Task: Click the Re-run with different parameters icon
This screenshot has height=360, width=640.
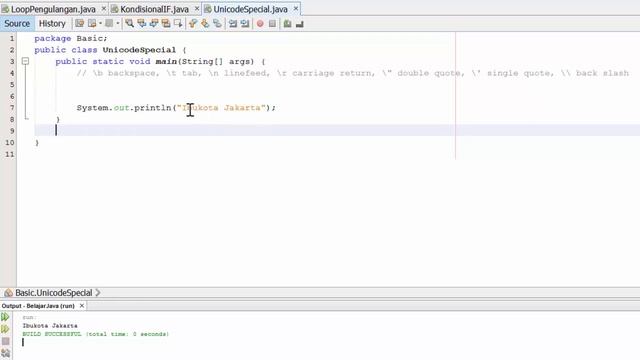Action: tap(5, 329)
